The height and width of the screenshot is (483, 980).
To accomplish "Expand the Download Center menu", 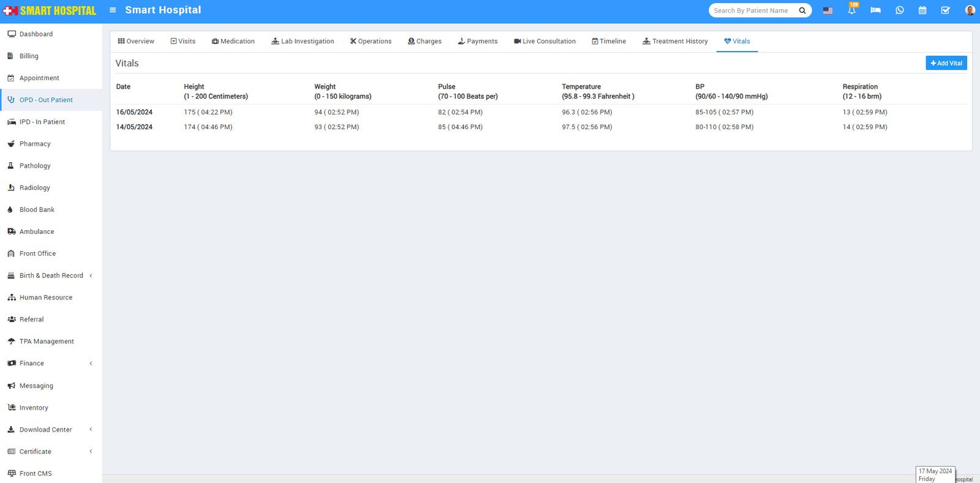I will click(46, 430).
